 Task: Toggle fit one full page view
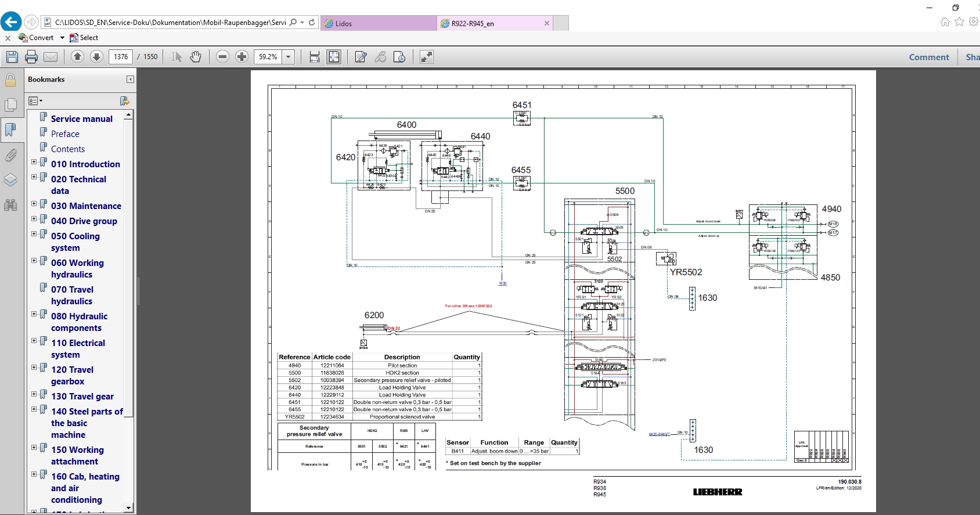334,57
